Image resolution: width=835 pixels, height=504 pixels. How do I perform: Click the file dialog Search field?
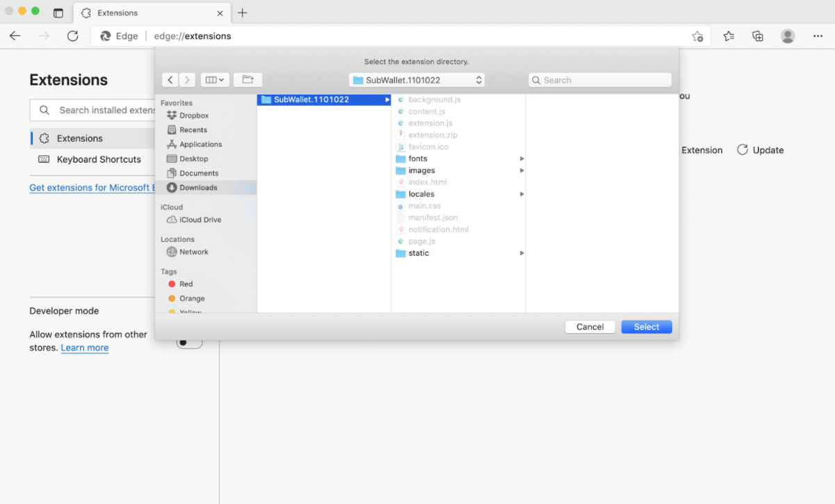[600, 80]
